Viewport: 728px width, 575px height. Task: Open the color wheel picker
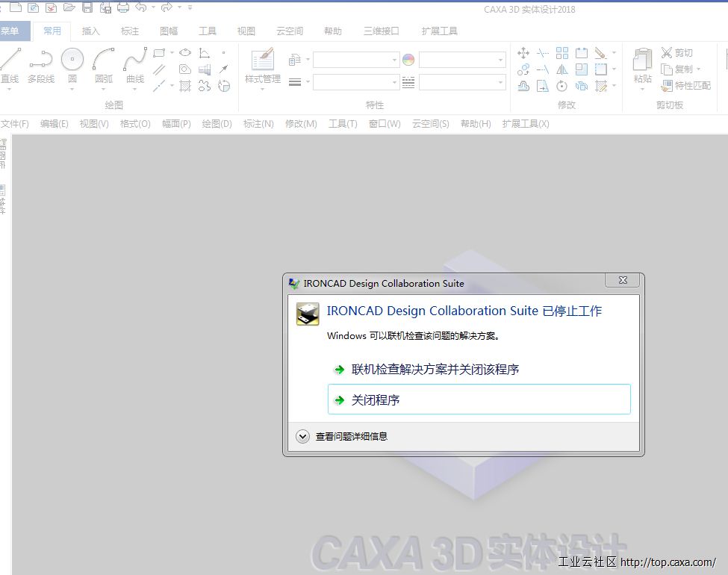click(x=408, y=60)
